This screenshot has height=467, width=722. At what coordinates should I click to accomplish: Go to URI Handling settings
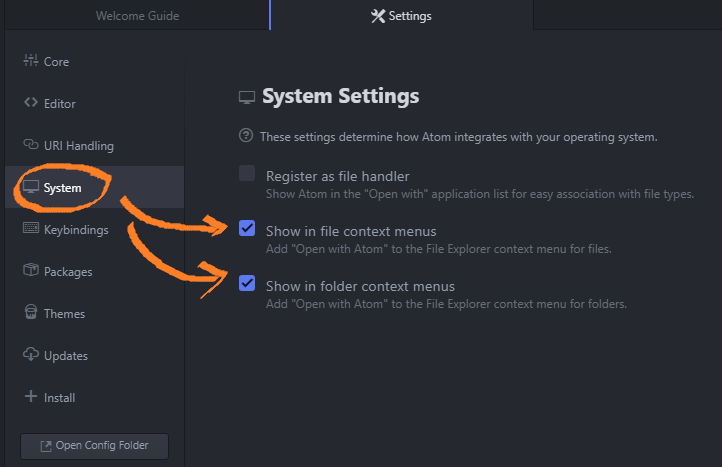point(94,145)
